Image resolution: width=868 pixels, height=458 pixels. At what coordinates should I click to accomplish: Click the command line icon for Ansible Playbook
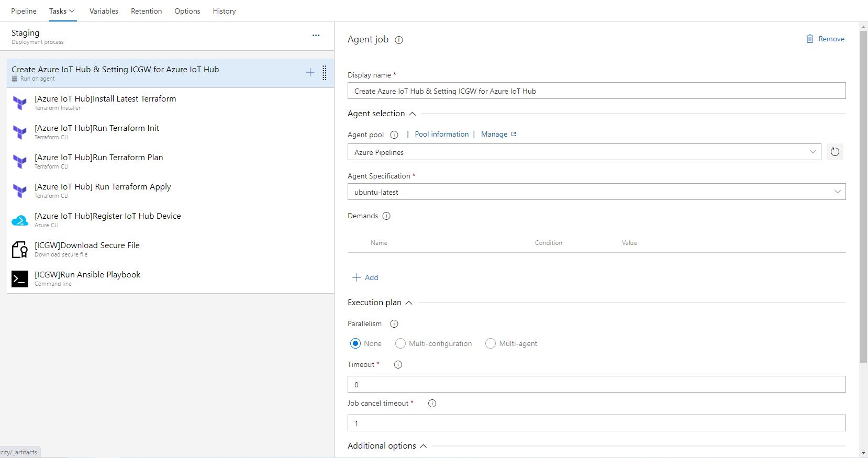20,279
